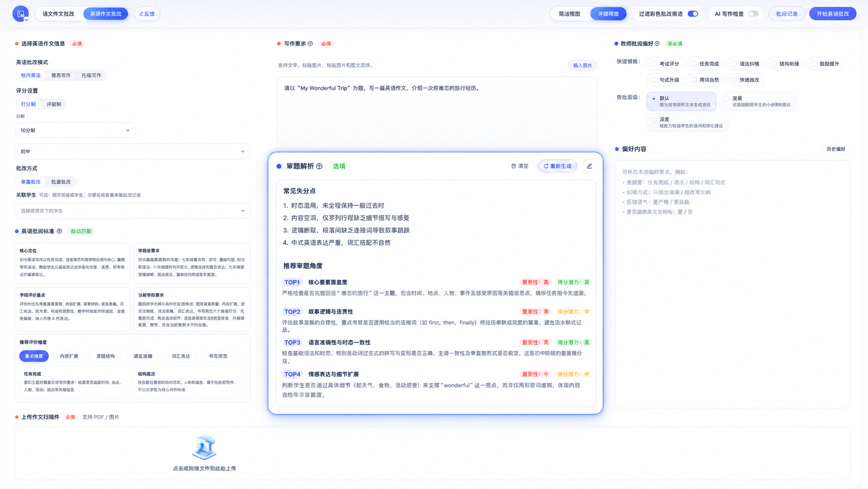The image size is (868, 489).
Task: Select 英语作文批改 tab
Action: click(105, 14)
